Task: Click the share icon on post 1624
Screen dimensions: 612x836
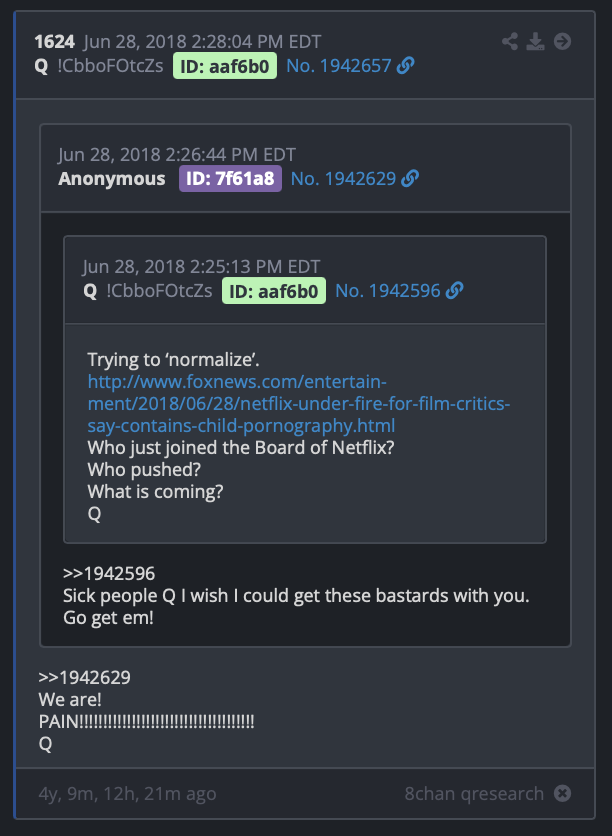Action: 510,41
